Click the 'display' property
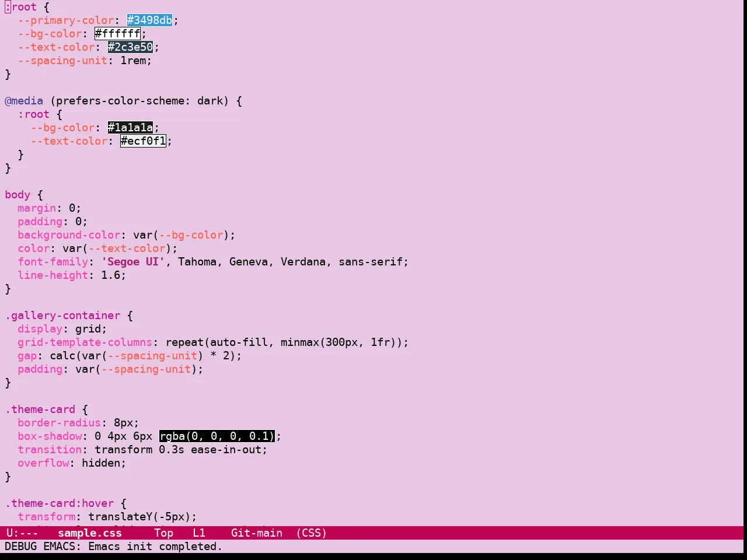This screenshot has height=560, width=747. (x=40, y=329)
